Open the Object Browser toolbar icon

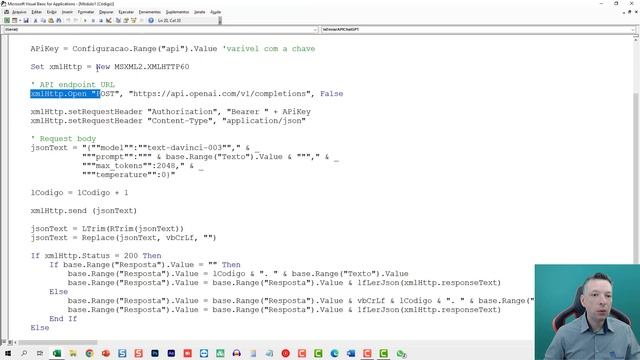(x=133, y=20)
